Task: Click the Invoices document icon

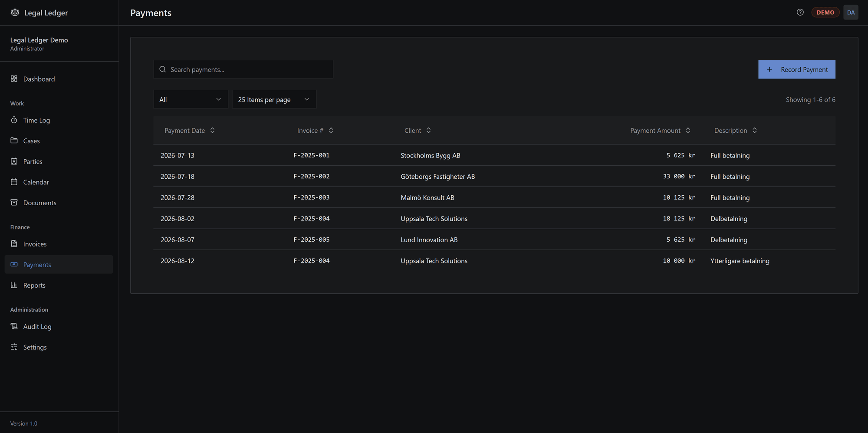Action: (x=14, y=243)
